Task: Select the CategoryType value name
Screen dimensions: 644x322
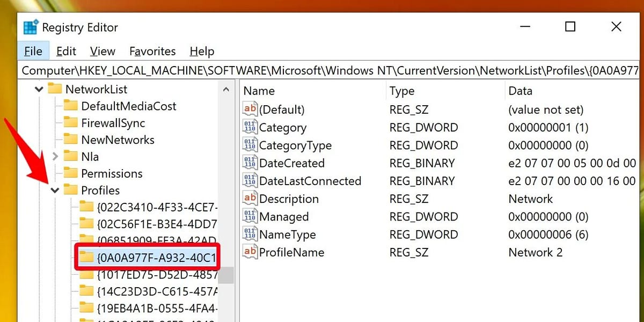Action: pyautogui.click(x=295, y=145)
